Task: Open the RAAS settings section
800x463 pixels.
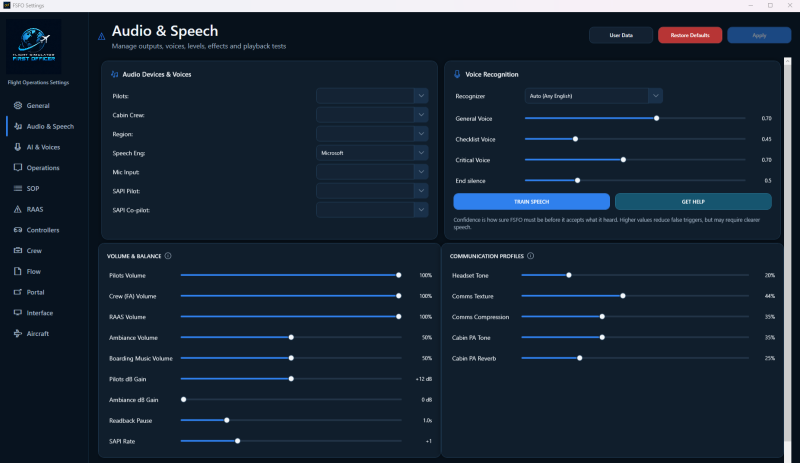Action: 35,209
